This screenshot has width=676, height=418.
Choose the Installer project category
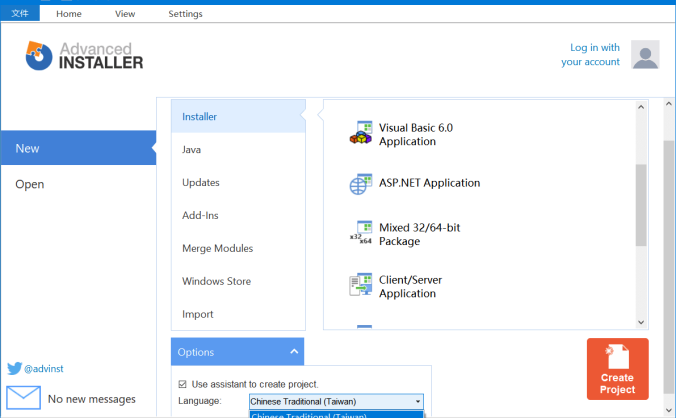coord(238,116)
